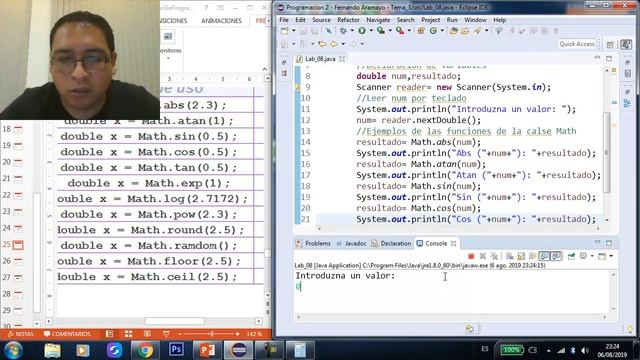Screen dimensions: 640x360
Task: Click Remove Launch gray X icon in Console
Action: point(482,256)
